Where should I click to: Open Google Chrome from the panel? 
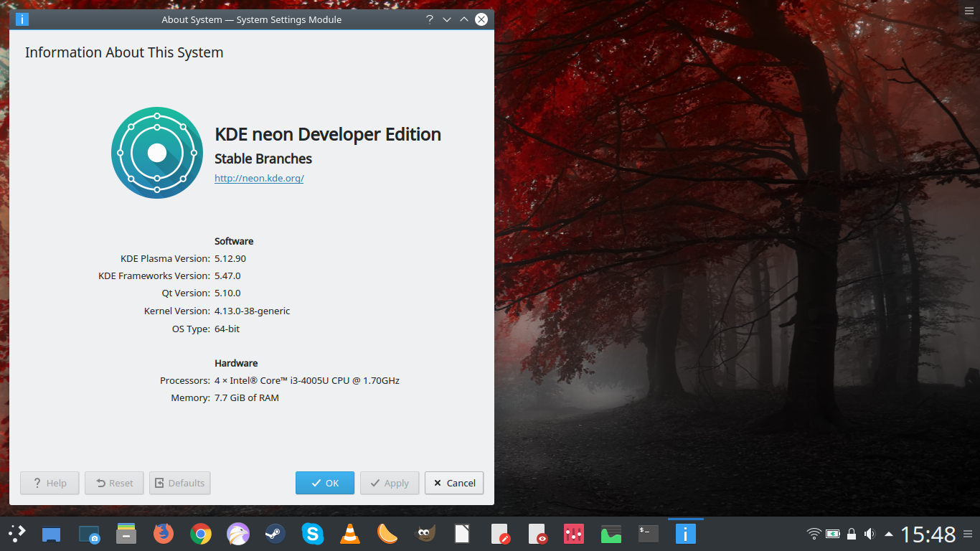(x=201, y=533)
